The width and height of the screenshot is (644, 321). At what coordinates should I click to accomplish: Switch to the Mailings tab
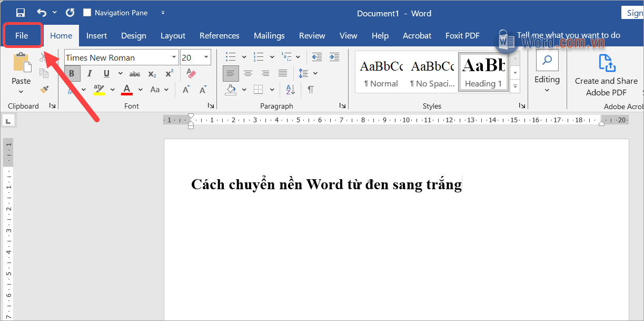[269, 36]
